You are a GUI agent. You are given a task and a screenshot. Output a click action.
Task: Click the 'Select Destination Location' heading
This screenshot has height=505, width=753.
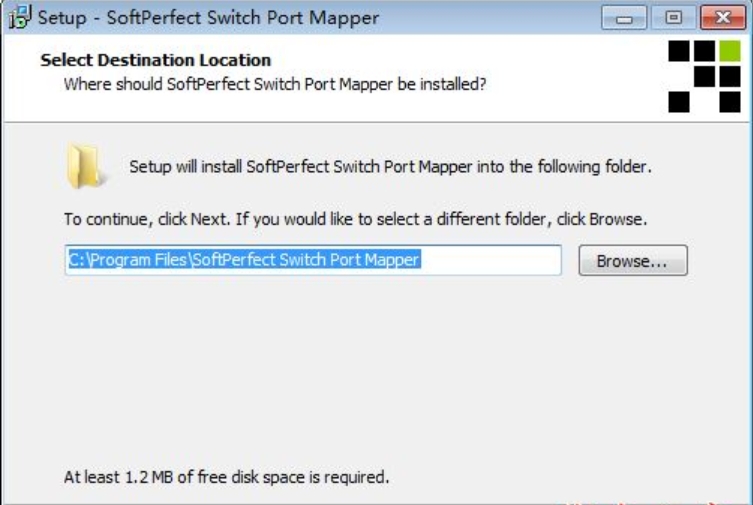(156, 60)
